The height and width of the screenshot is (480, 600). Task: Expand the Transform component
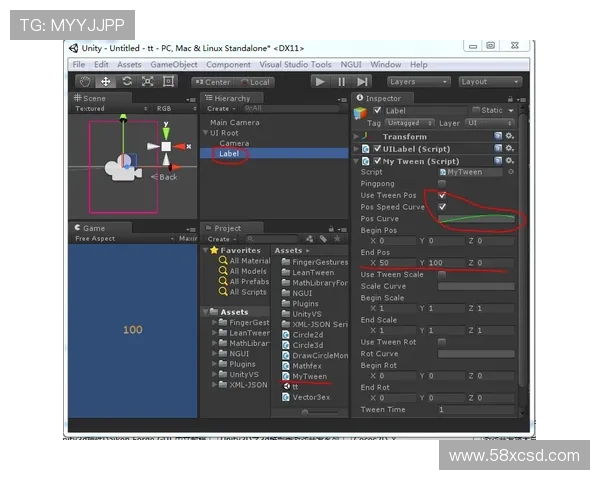pos(356,136)
